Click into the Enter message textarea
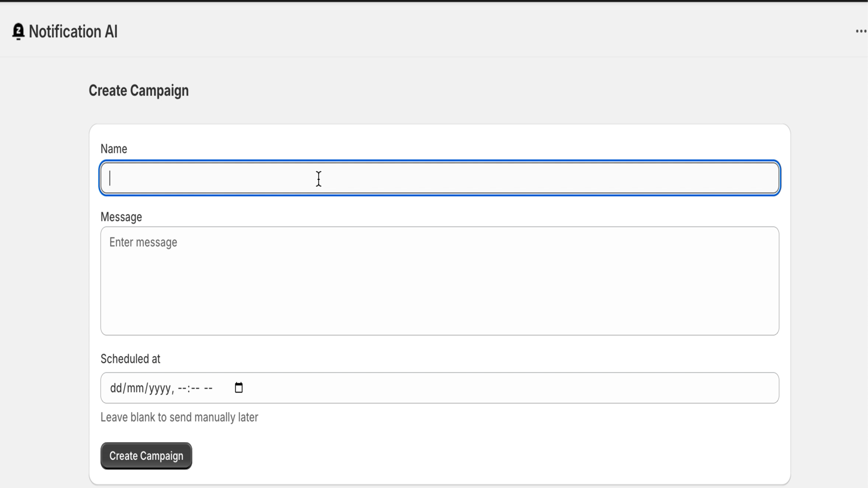This screenshot has height=488, width=868. point(440,281)
